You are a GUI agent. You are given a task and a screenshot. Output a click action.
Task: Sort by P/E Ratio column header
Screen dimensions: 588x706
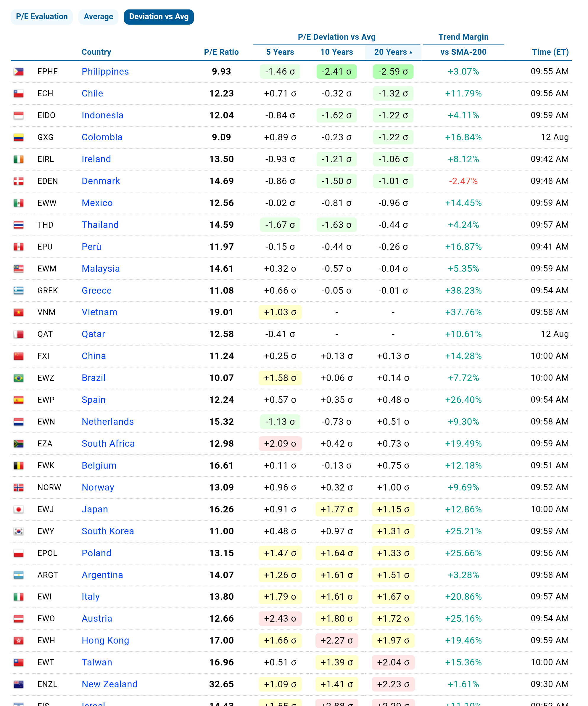(221, 52)
